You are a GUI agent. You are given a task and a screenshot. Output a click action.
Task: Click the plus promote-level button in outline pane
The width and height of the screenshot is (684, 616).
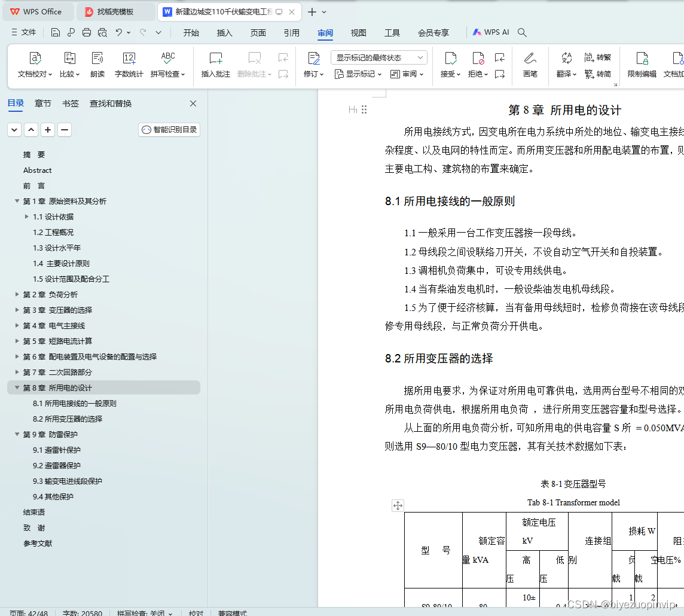48,130
